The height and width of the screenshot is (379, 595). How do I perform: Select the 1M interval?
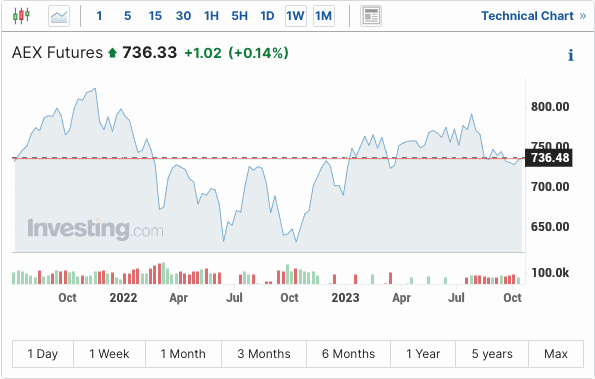coord(324,16)
